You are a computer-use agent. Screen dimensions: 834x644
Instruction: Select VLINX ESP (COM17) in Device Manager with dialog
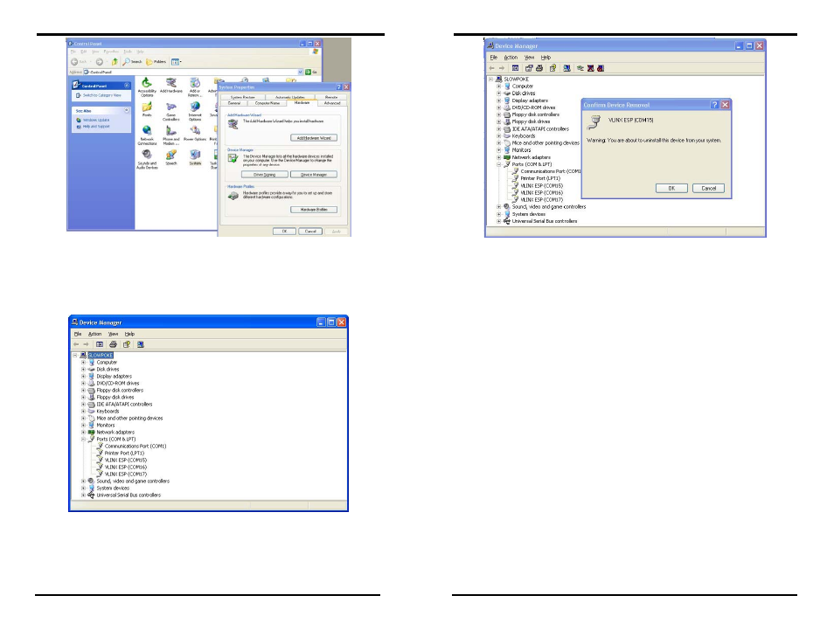541,200
